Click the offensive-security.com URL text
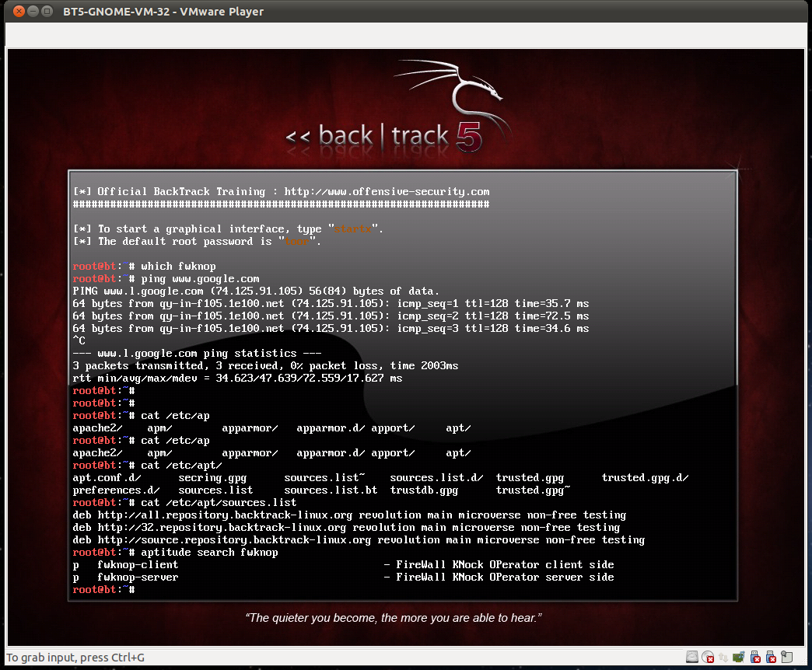Viewport: 812px width, 670px height. coord(387,192)
